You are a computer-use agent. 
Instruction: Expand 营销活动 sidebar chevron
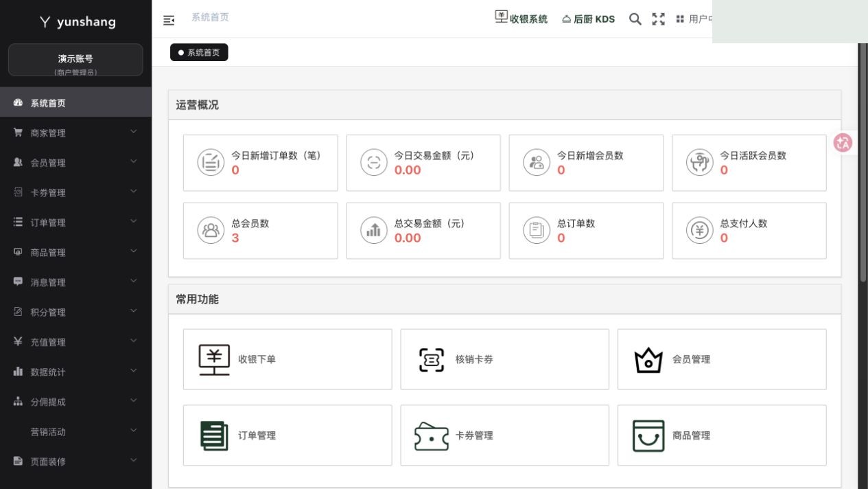(134, 430)
